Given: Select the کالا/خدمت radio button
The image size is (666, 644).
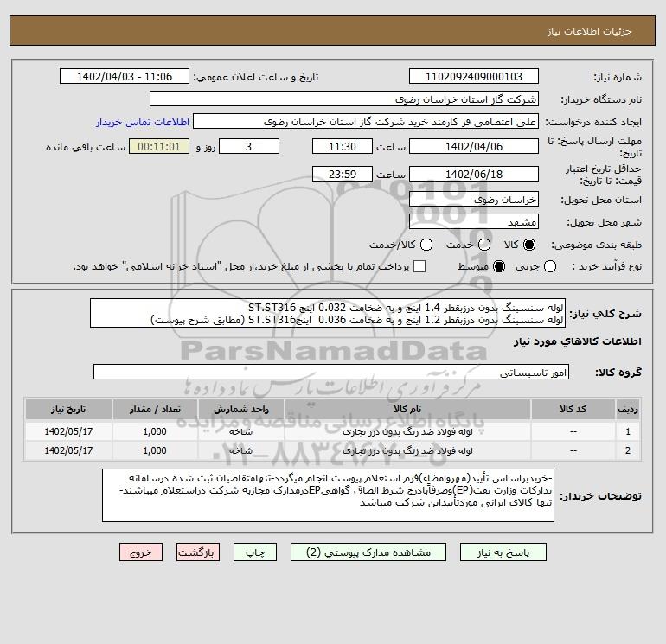Looking at the screenshot, I should [426, 245].
